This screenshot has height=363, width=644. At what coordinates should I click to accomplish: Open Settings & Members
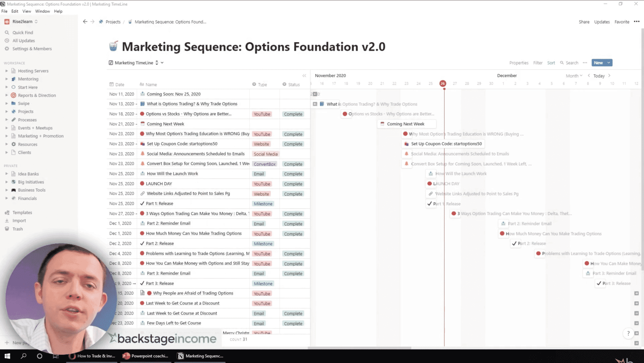[x=32, y=49]
